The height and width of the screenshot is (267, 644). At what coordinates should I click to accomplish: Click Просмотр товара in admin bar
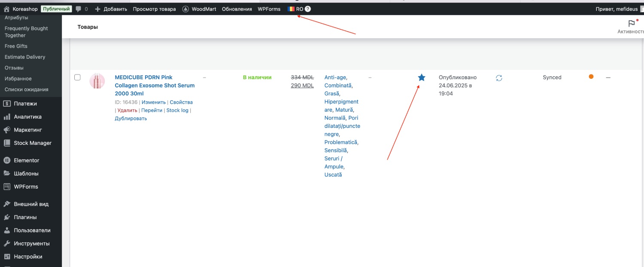click(x=154, y=9)
